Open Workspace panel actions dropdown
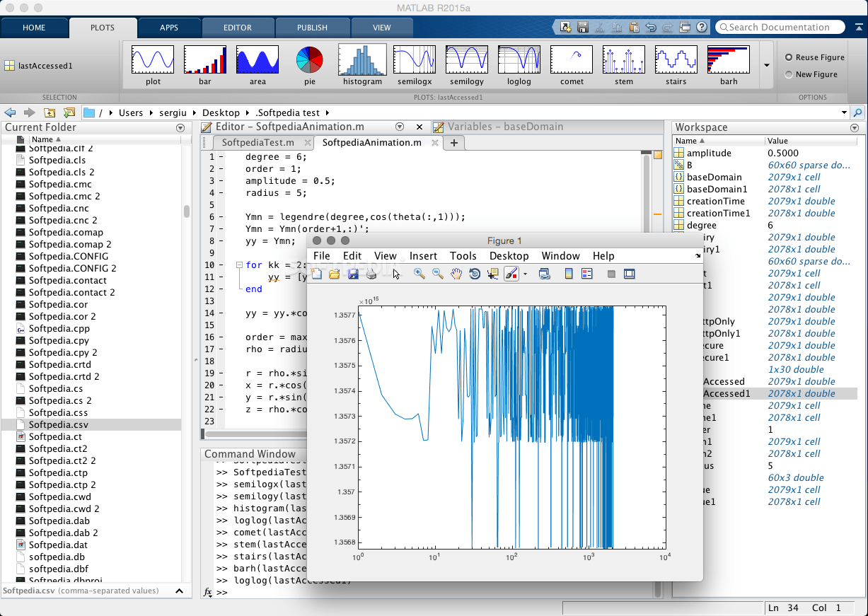The height and width of the screenshot is (616, 868). [855, 127]
